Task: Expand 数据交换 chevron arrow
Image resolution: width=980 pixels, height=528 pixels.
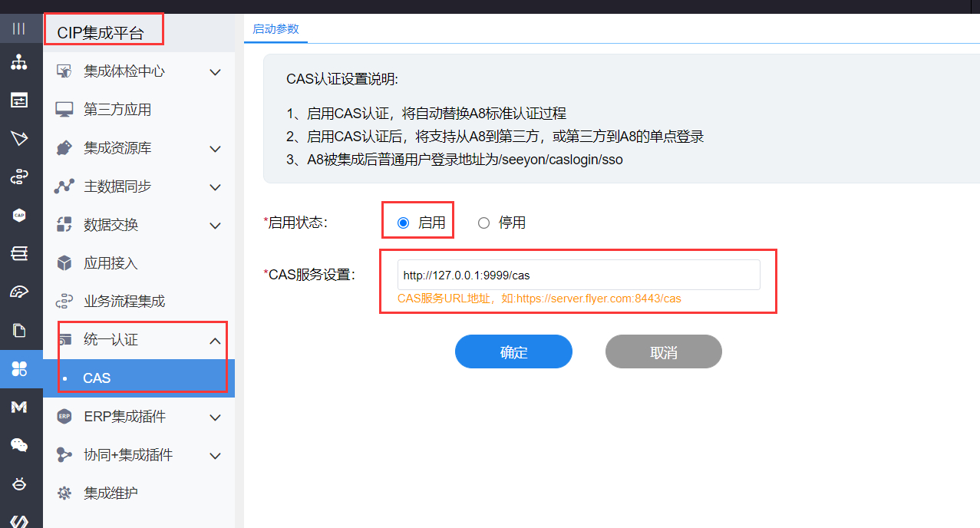Action: click(215, 226)
